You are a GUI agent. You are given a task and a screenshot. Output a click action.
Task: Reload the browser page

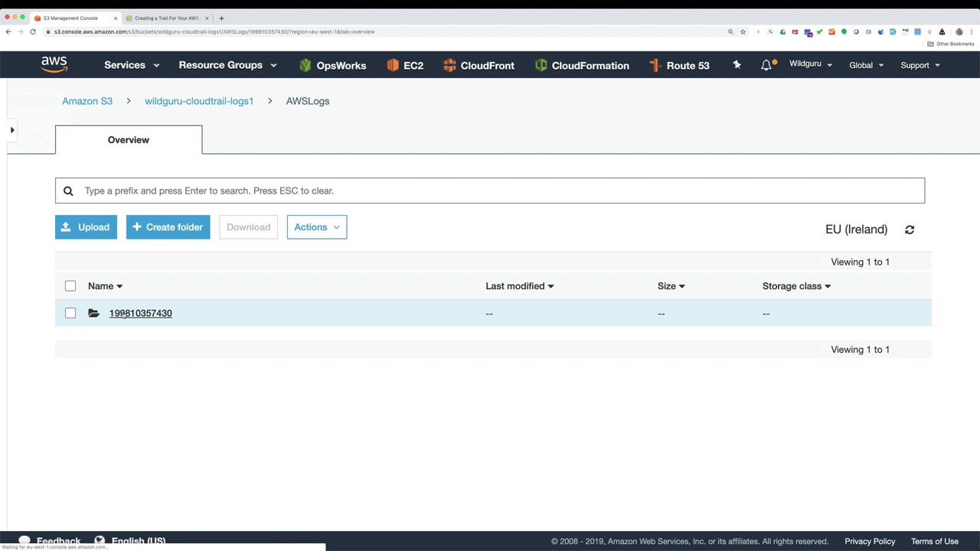click(33, 31)
